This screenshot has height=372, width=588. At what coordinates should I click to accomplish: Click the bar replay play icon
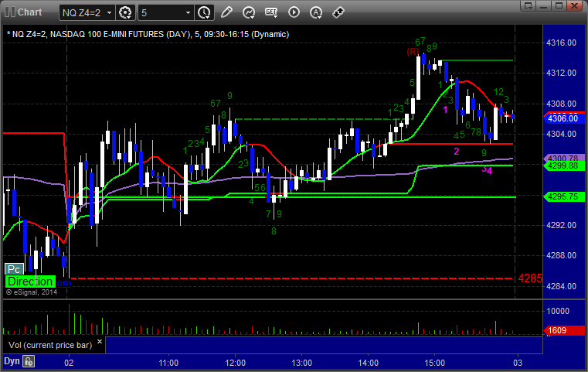(x=294, y=12)
